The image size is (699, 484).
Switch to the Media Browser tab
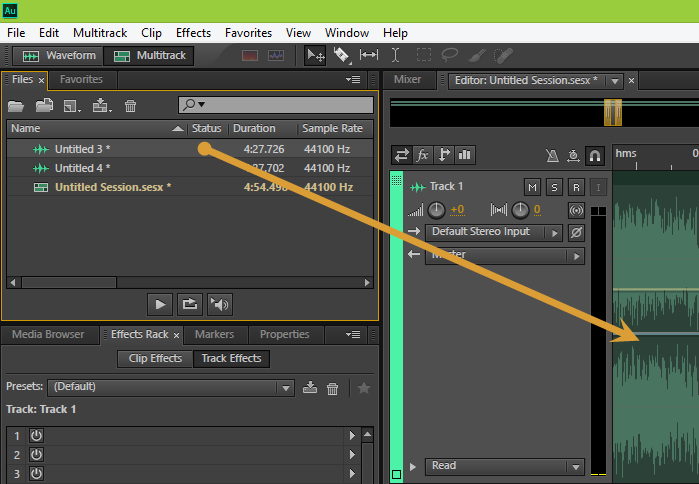[x=48, y=334]
